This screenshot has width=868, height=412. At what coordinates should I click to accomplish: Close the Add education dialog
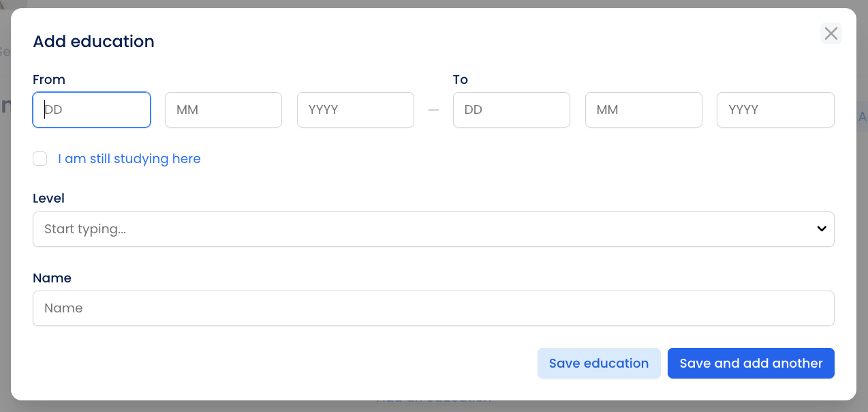tap(831, 33)
